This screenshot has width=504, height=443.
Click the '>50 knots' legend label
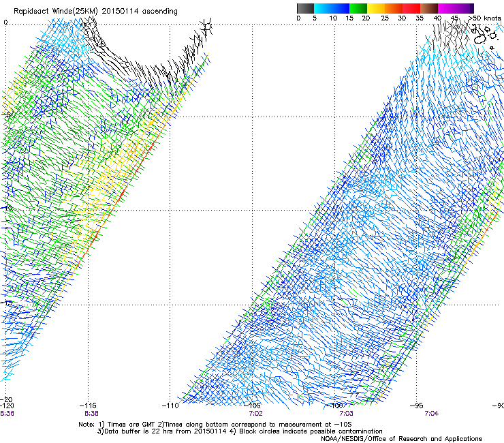[x=484, y=18]
